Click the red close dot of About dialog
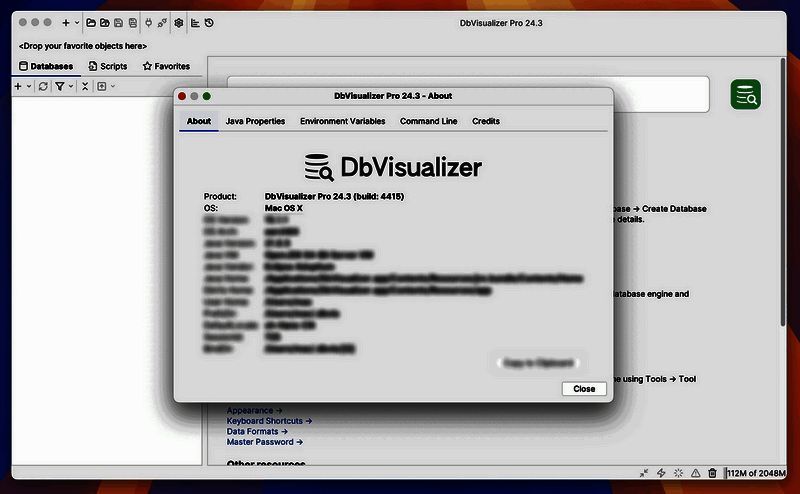 [x=182, y=96]
